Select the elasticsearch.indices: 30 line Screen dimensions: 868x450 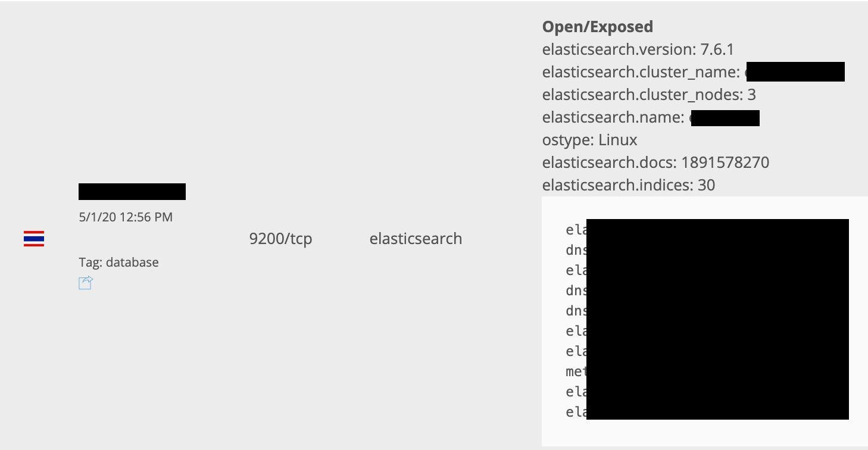coord(628,185)
